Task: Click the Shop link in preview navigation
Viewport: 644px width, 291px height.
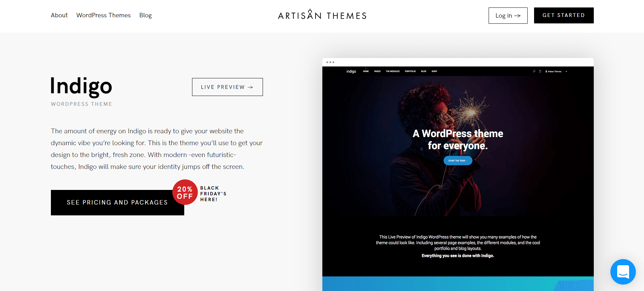Action: coord(434,71)
